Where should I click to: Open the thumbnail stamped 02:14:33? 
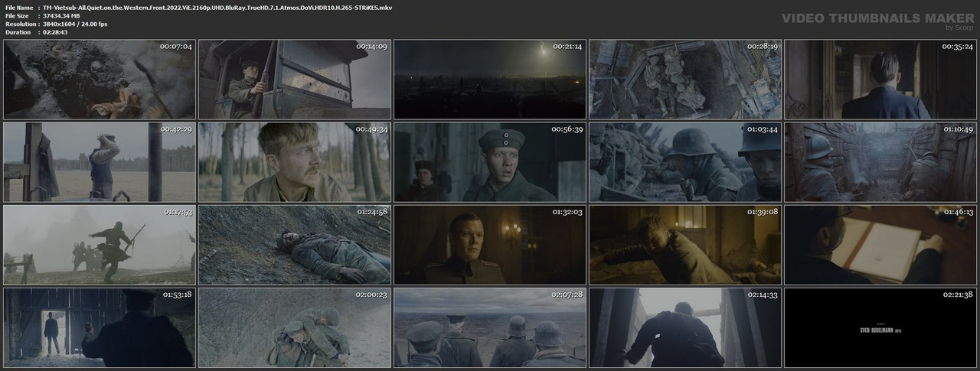pyautogui.click(x=684, y=327)
